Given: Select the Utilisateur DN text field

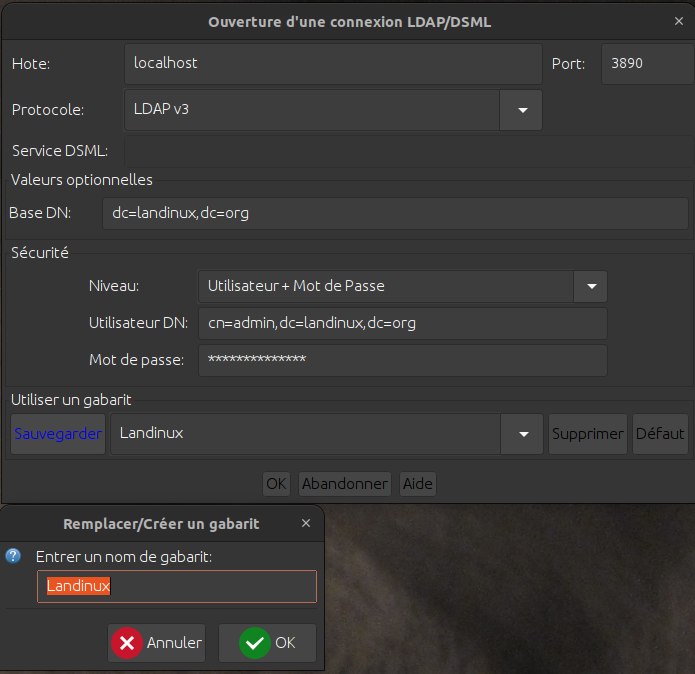Looking at the screenshot, I should 402,323.
